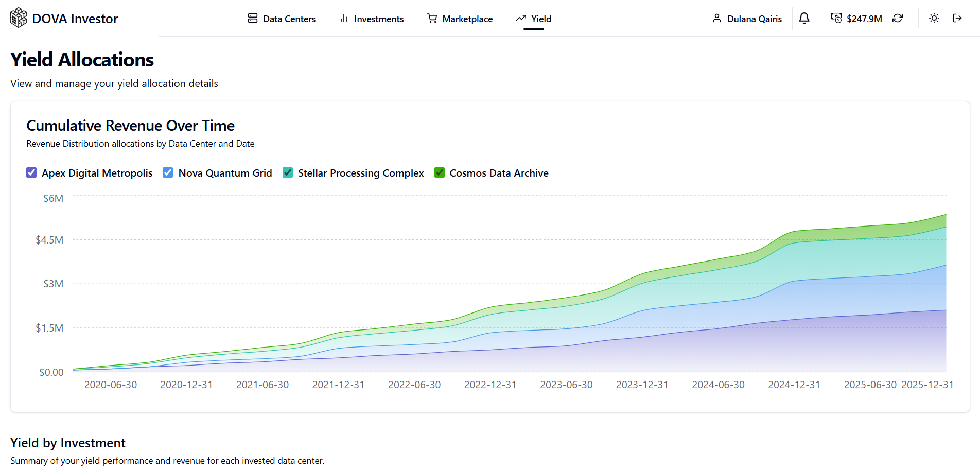Image resolution: width=980 pixels, height=469 pixels.
Task: Hide Stellar Processing Complex from chart
Action: (287, 172)
